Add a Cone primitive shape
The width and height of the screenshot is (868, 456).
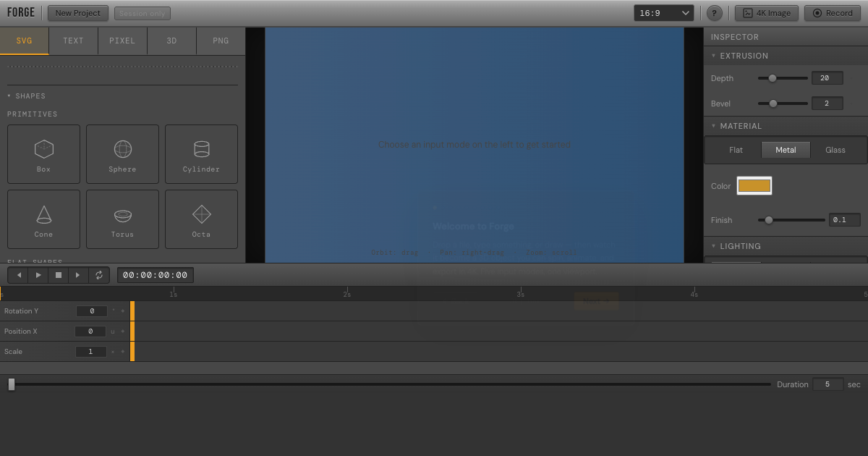pyautogui.click(x=43, y=219)
